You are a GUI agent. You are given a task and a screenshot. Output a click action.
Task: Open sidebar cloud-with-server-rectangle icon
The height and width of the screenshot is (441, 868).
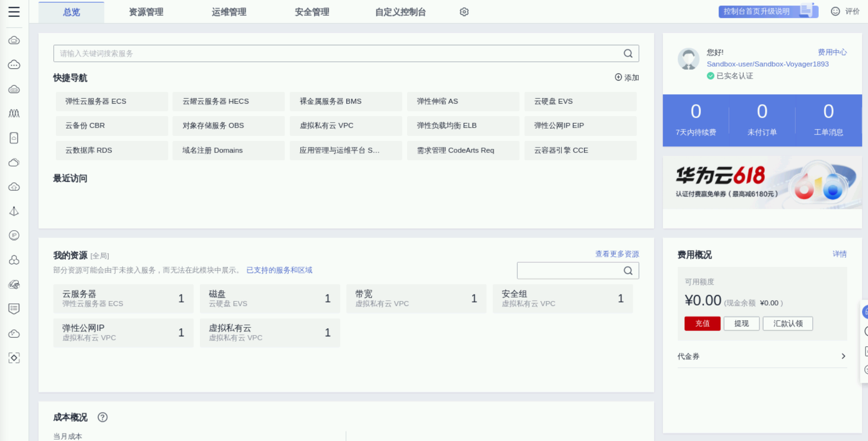tap(14, 40)
